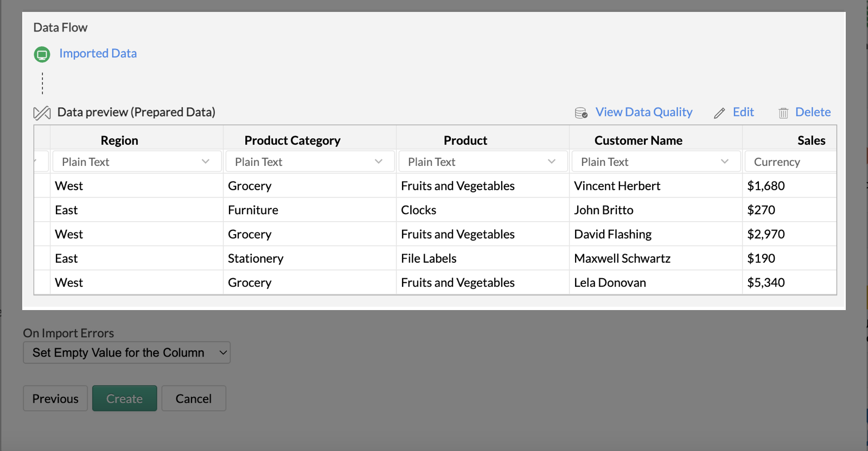
Task: Click the Edit link
Action: pos(743,112)
